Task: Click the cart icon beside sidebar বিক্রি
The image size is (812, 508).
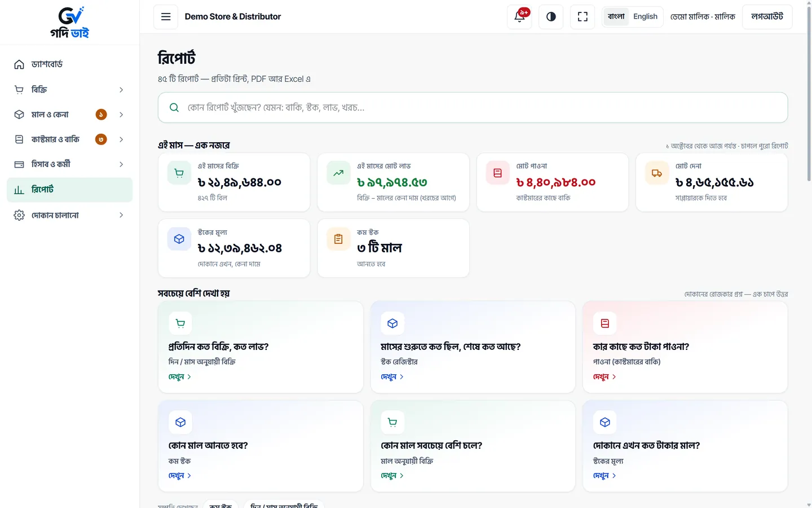Action: click(19, 90)
